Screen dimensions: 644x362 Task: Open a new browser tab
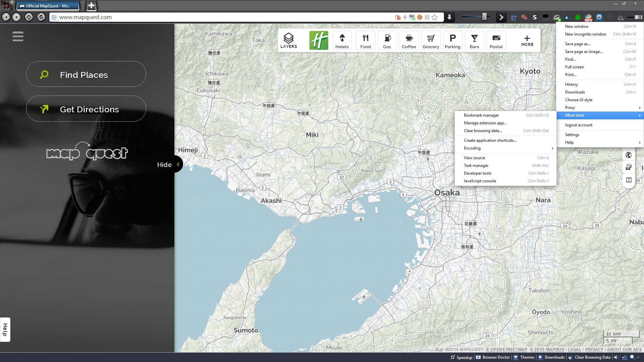(91, 5)
